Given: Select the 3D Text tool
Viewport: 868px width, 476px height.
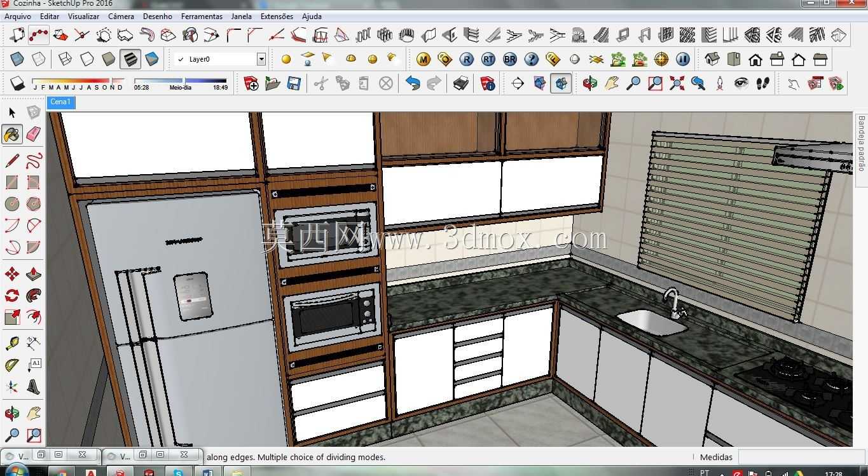Looking at the screenshot, I should [x=34, y=387].
